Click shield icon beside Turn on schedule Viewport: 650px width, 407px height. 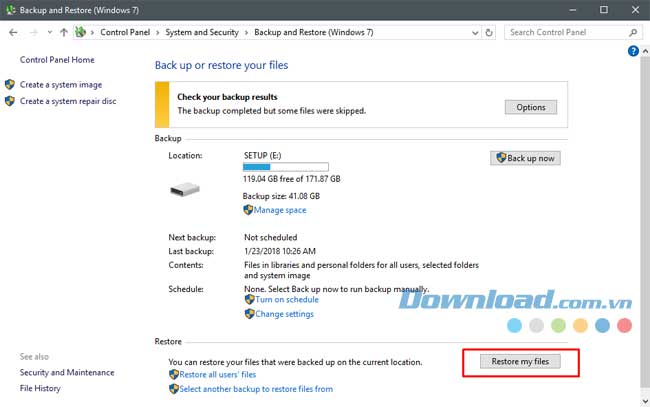point(250,299)
